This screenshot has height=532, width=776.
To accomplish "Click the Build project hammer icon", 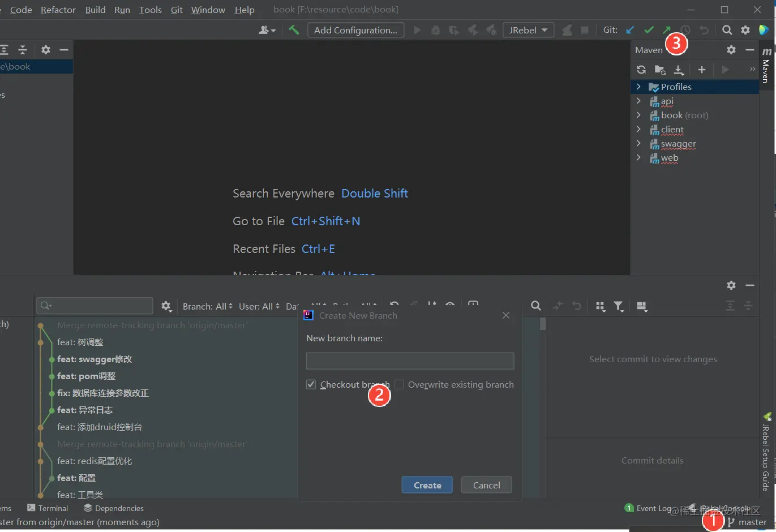I will [294, 30].
